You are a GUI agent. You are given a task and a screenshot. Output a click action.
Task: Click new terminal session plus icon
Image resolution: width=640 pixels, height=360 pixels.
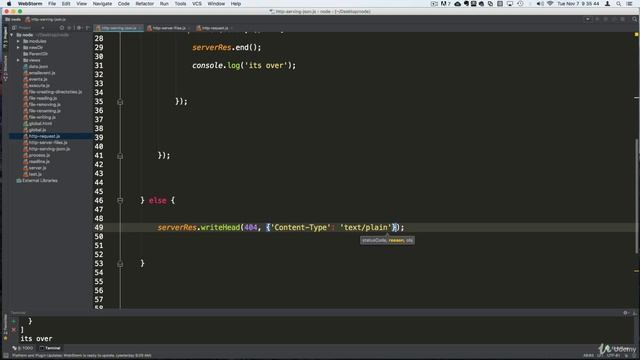pos(14,321)
